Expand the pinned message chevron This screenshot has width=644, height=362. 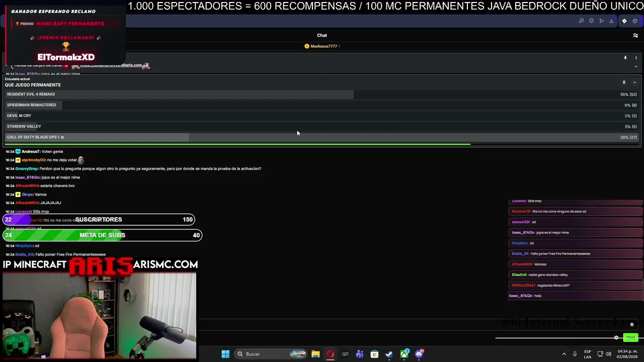click(636, 66)
